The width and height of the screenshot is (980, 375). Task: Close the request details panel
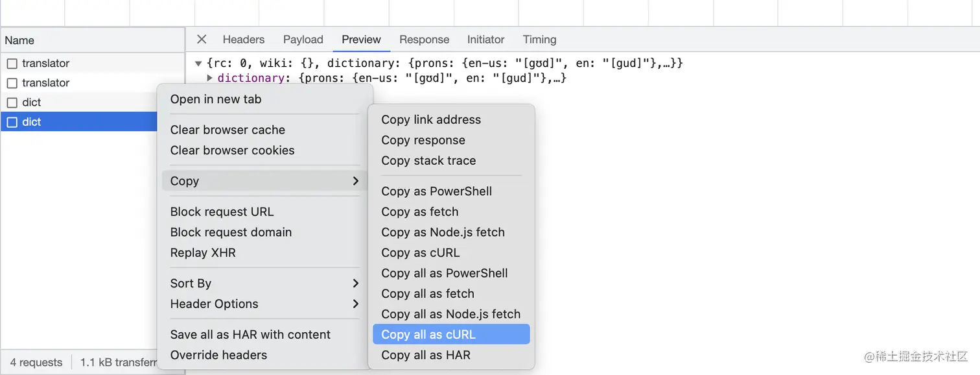pyautogui.click(x=202, y=40)
